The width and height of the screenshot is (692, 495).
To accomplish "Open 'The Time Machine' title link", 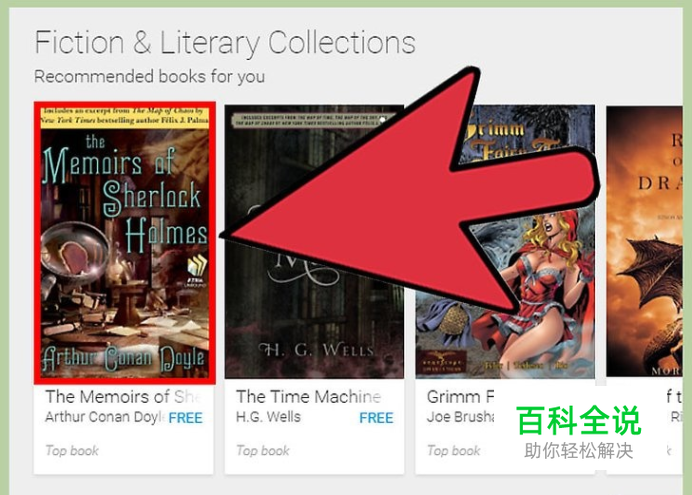I will pyautogui.click(x=308, y=397).
